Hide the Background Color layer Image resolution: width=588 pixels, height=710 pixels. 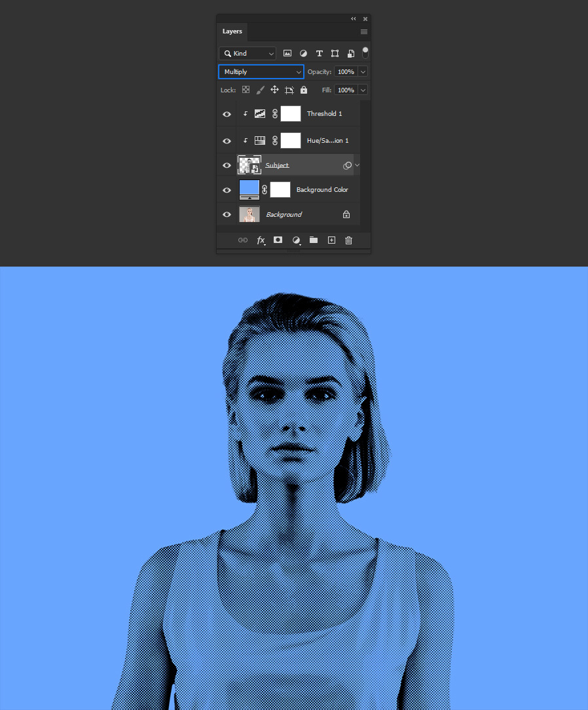coord(227,190)
